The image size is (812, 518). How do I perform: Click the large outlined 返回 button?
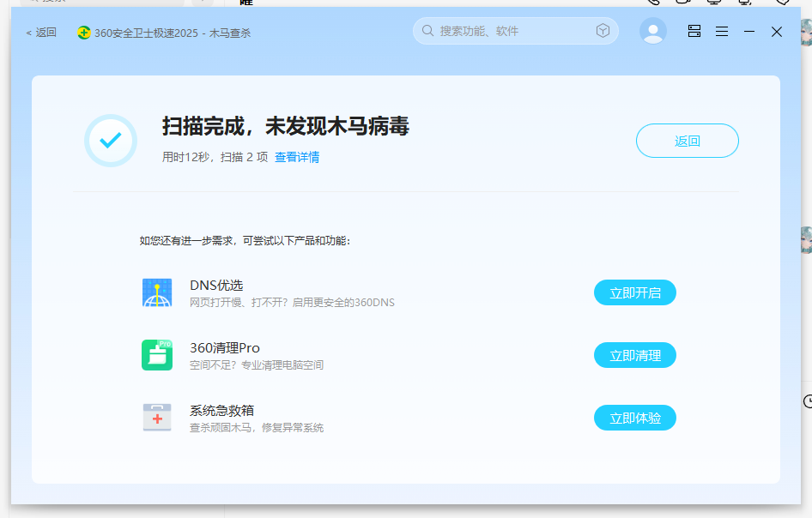[688, 141]
